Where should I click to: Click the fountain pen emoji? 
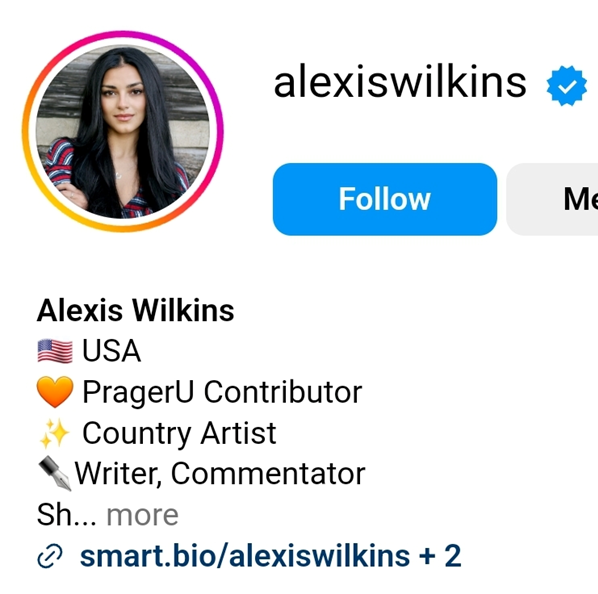(x=55, y=474)
